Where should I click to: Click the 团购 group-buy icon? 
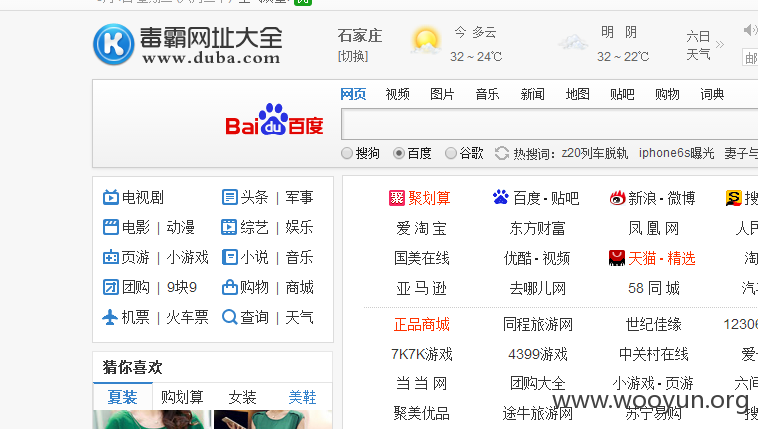[x=111, y=287]
